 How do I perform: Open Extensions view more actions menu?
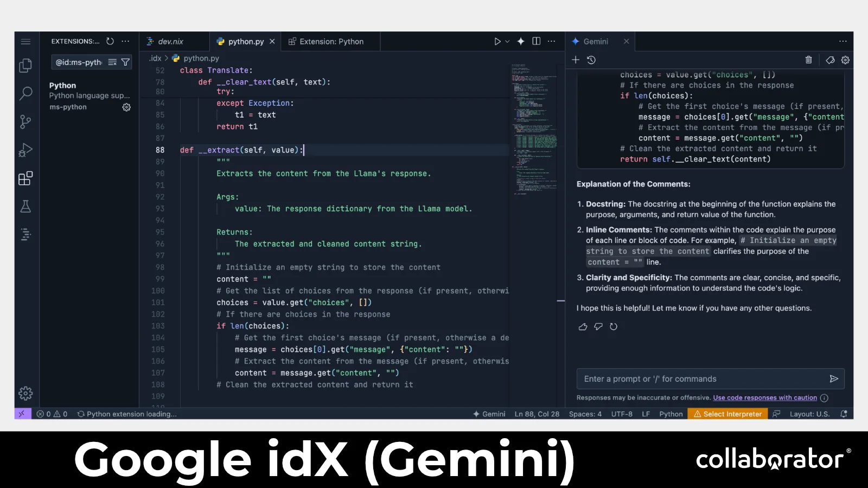pos(125,41)
